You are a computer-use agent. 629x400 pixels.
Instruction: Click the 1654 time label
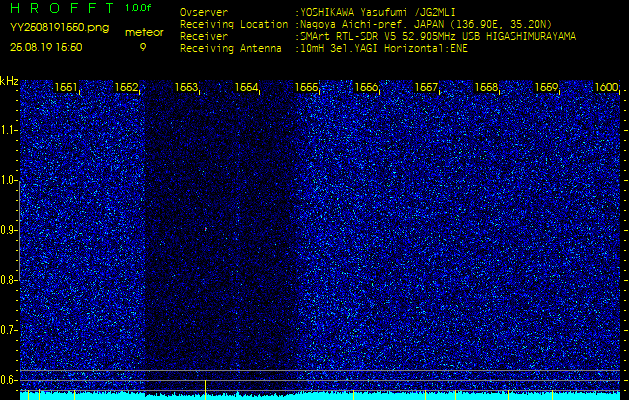[246, 87]
